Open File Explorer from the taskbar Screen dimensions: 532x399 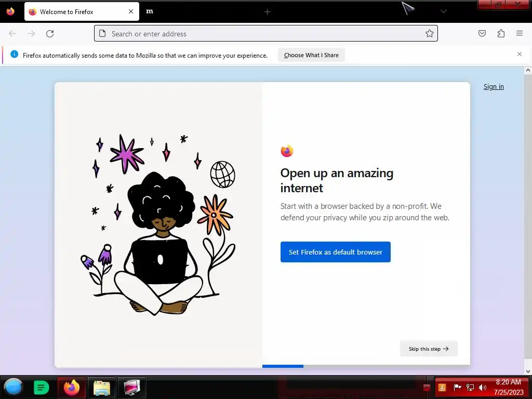click(101, 387)
